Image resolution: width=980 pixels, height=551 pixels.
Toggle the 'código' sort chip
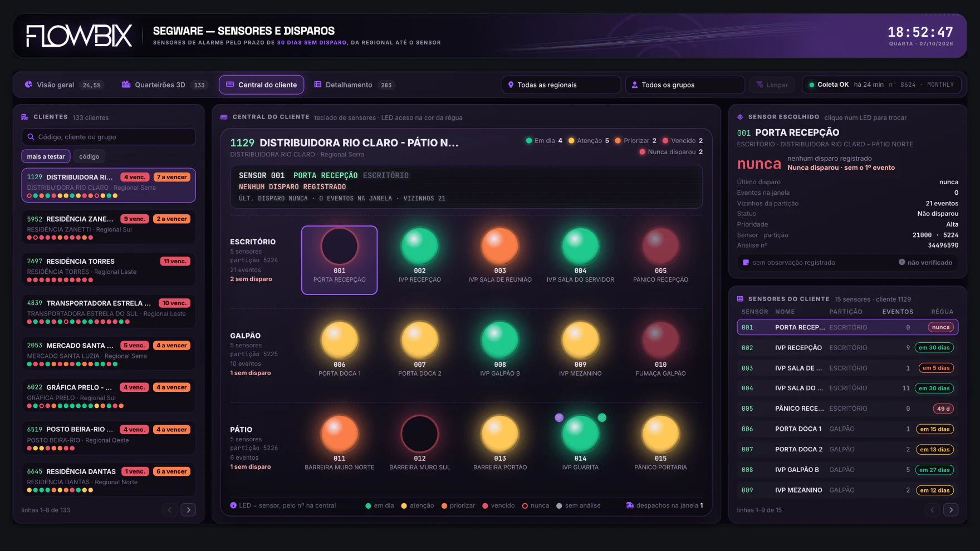click(x=89, y=156)
